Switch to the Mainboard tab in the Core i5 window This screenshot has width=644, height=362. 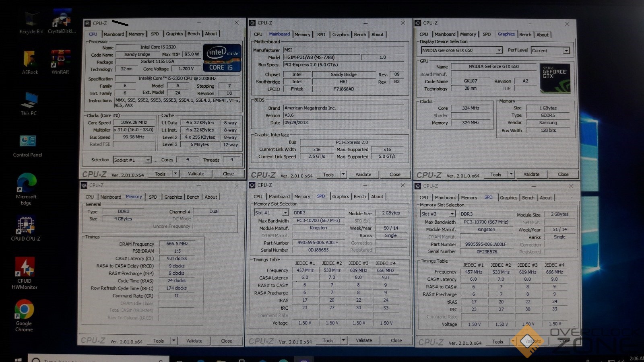click(114, 34)
